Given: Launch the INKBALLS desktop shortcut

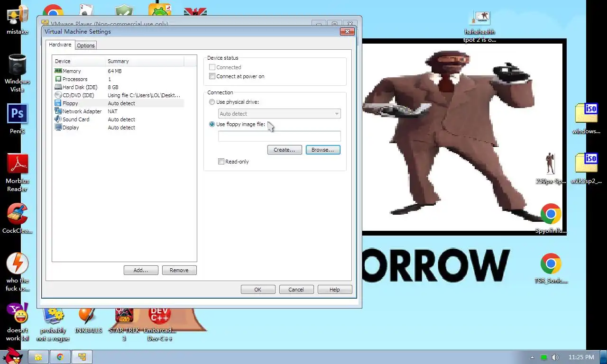Looking at the screenshot, I should [x=88, y=315].
